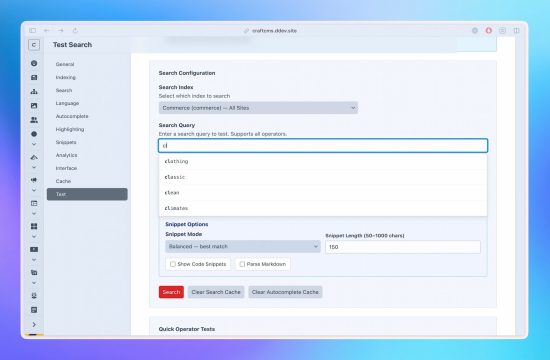
Task: Expand the chevron below the solid circle icon
Action: [34, 144]
